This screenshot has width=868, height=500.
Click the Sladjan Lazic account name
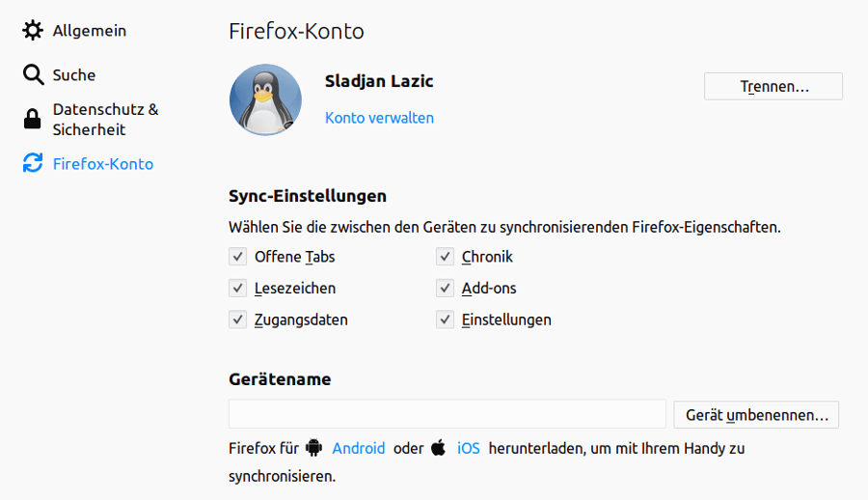pos(379,81)
